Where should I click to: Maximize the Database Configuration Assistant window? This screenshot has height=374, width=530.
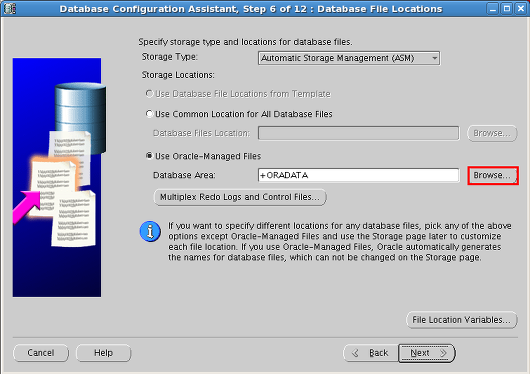click(507, 8)
